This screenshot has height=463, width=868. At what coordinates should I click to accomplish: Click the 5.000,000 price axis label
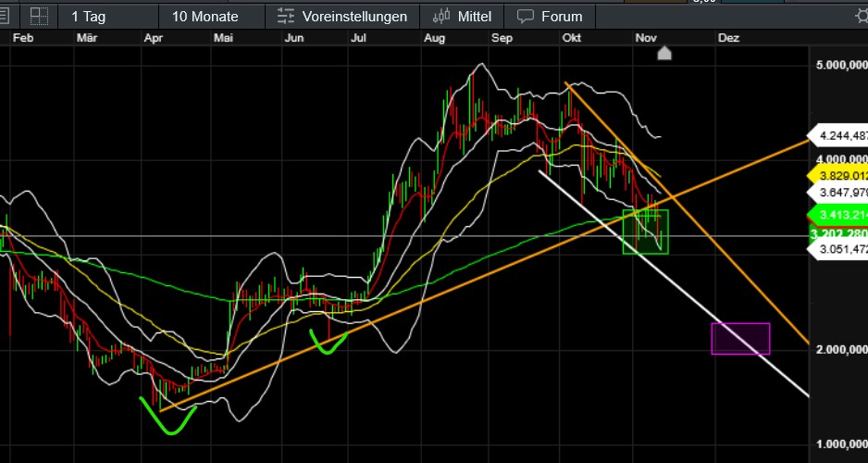tap(842, 66)
